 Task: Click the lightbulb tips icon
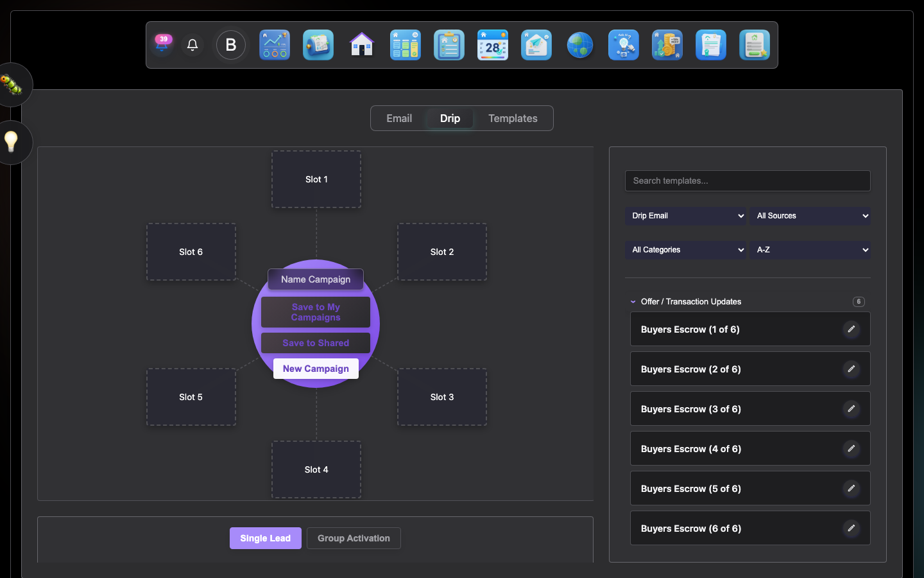coord(11,141)
